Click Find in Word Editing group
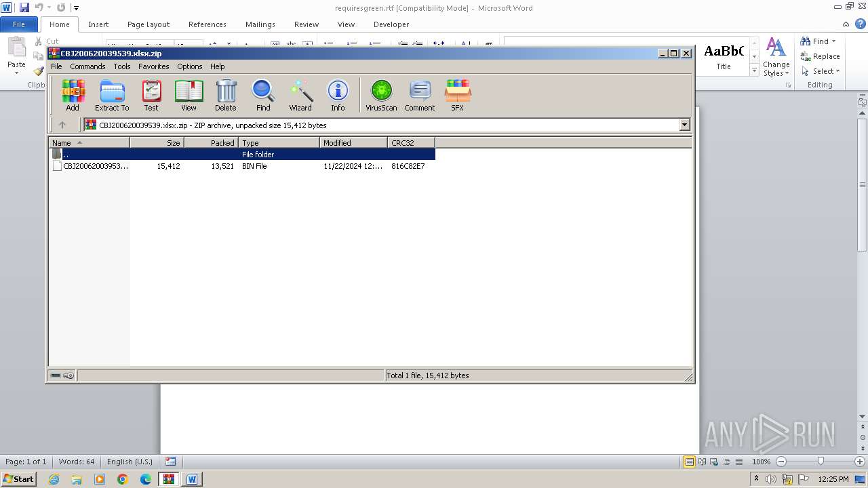Screen dimensions: 868x488 pos(819,41)
